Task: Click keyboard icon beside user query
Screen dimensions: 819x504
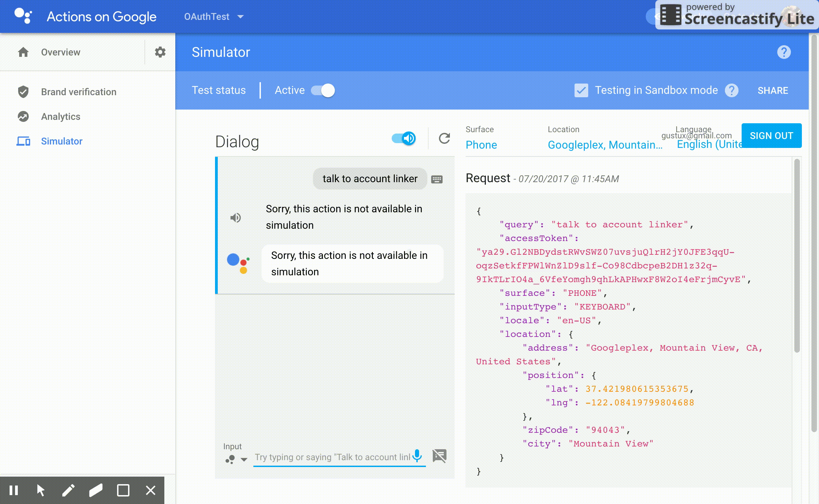Action: (x=437, y=179)
